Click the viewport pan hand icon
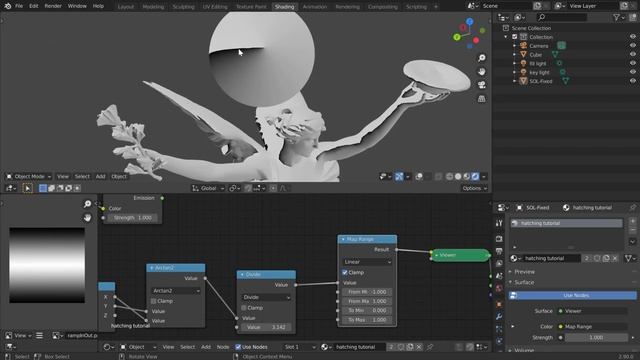 pyautogui.click(x=482, y=71)
